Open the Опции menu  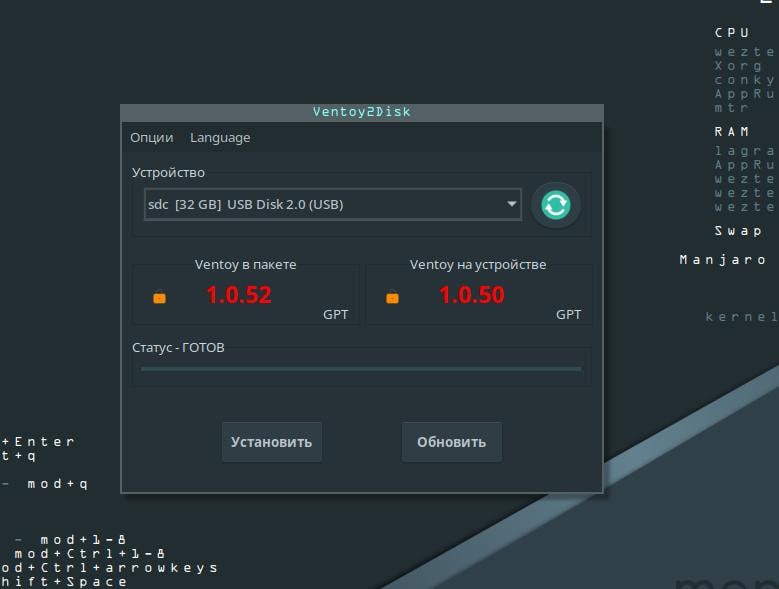[x=152, y=138]
